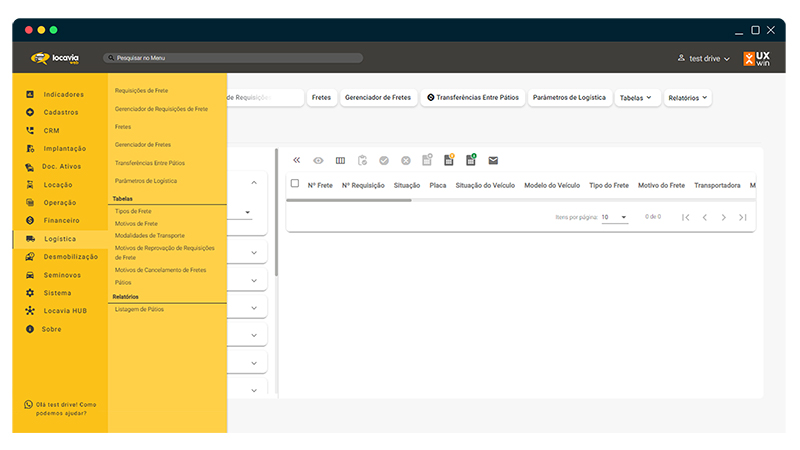Select Gerenciador de Requisições de Frete item
This screenshot has width=800, height=450.
161,109
